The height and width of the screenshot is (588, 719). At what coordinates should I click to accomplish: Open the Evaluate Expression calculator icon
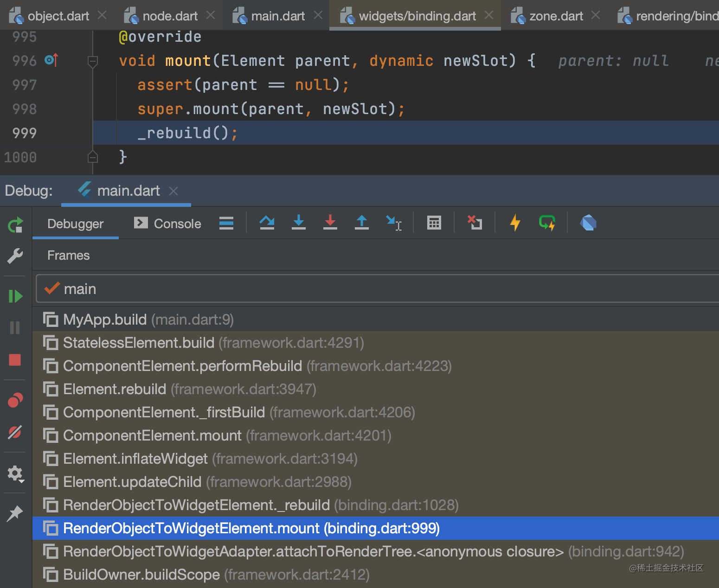point(434,223)
